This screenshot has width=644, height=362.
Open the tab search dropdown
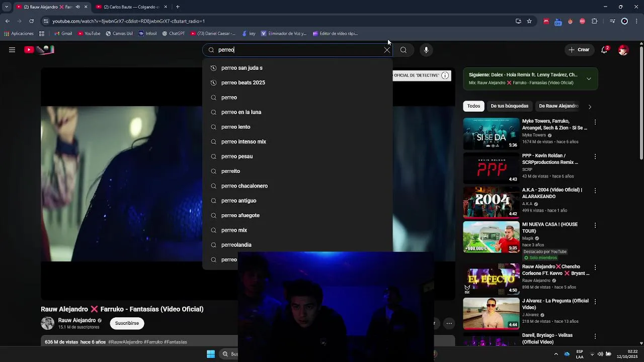click(7, 7)
